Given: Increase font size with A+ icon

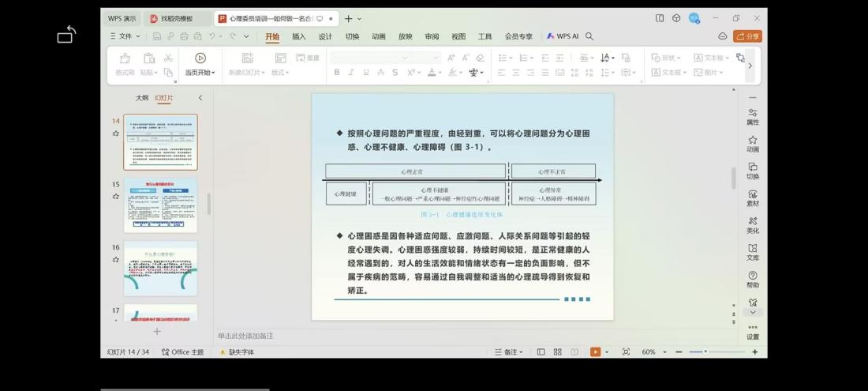Looking at the screenshot, I should 451,58.
